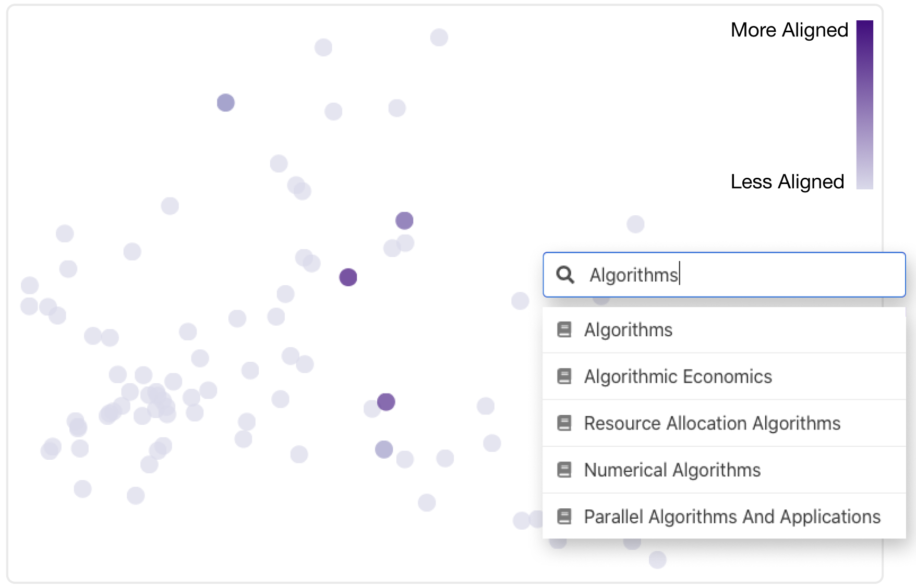916x588 pixels.
Task: Click book icon beside Algorithms suggestion
Action: pyautogui.click(x=564, y=329)
